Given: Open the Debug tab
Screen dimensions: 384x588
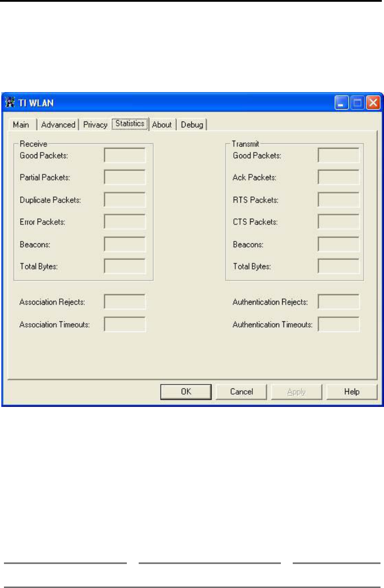Looking at the screenshot, I should (192, 125).
